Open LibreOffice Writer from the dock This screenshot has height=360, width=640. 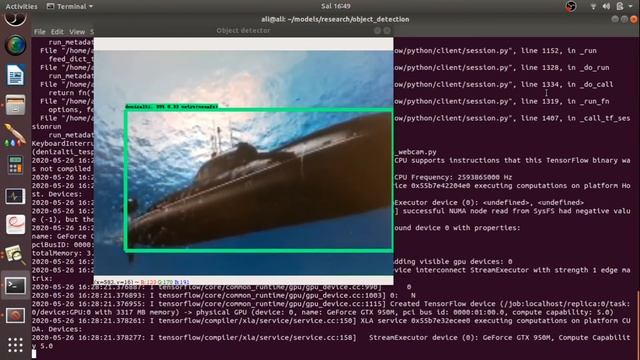pos(16,75)
